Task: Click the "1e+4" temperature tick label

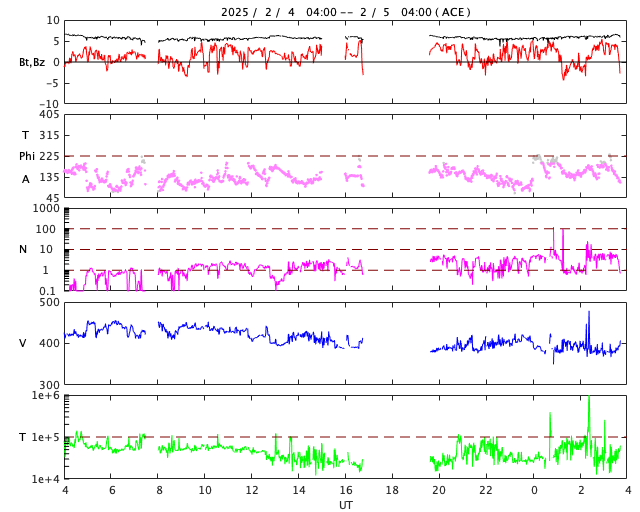Action: click(x=46, y=479)
